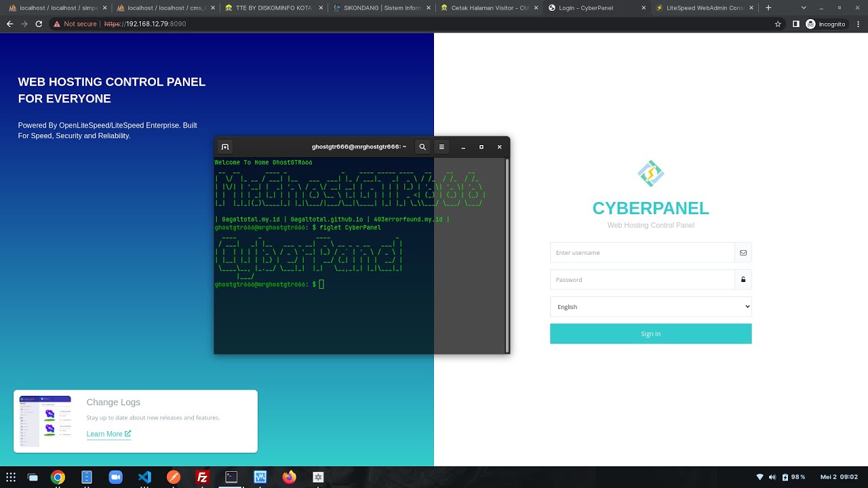This screenshot has height=488, width=868.
Task: Select the localhost / simpe tab
Action: pyautogui.click(x=58, y=8)
